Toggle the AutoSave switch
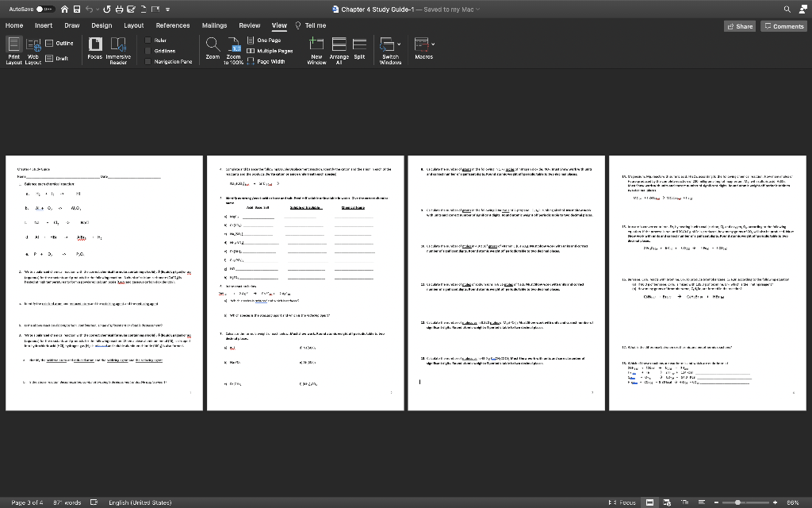Image resolution: width=812 pixels, height=508 pixels. [45, 10]
